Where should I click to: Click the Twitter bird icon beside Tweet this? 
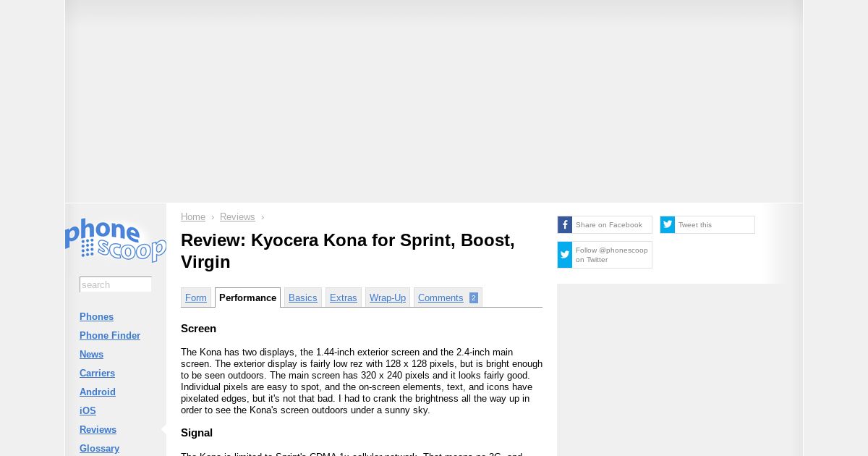[668, 225]
